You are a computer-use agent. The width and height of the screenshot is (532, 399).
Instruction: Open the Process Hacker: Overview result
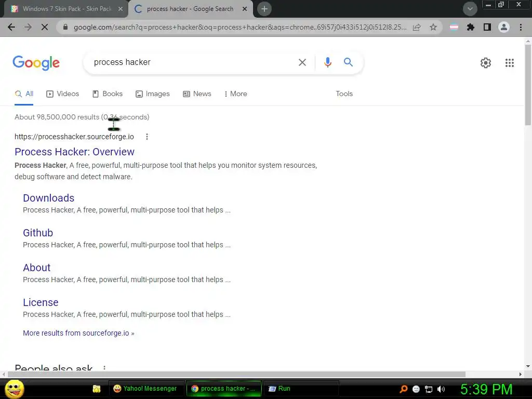click(x=75, y=152)
